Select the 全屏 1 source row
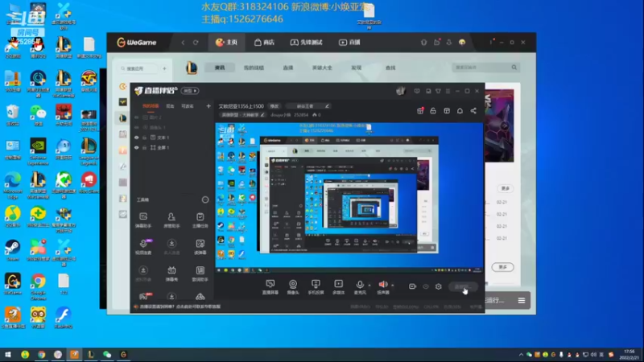The image size is (644, 362). 171,147
